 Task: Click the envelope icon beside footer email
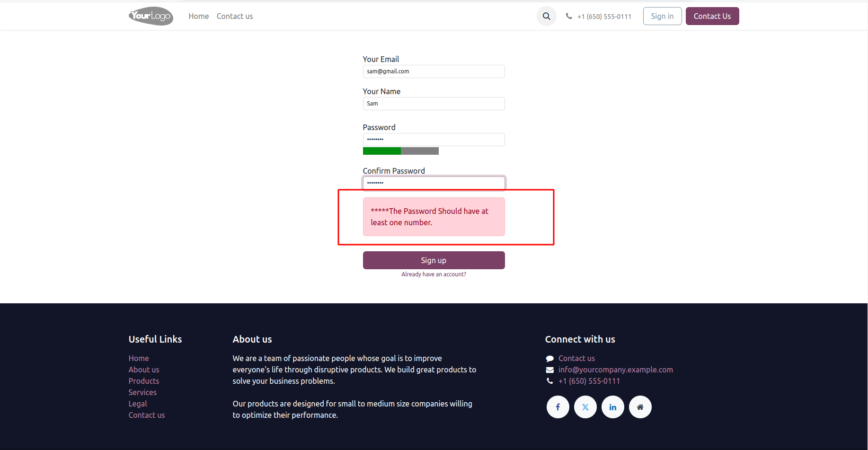tap(549, 370)
